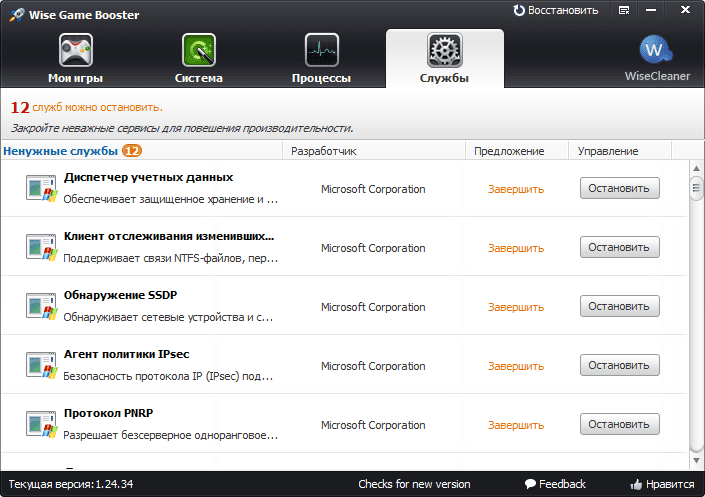Click the Обнаружение SSDP service icon

click(x=41, y=306)
